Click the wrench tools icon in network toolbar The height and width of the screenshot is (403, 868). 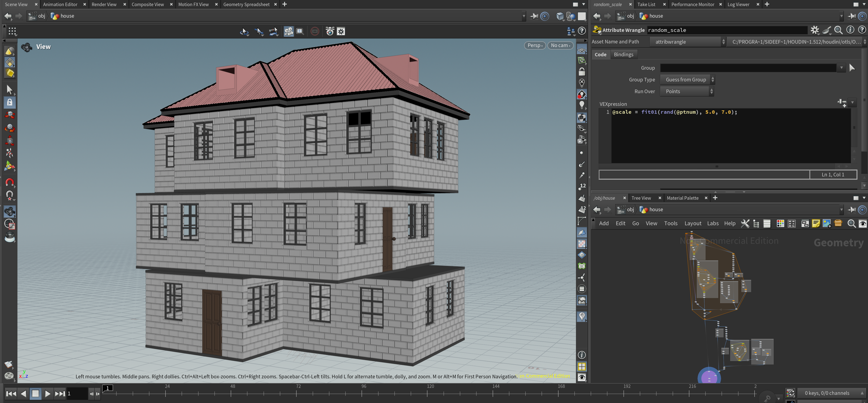745,224
